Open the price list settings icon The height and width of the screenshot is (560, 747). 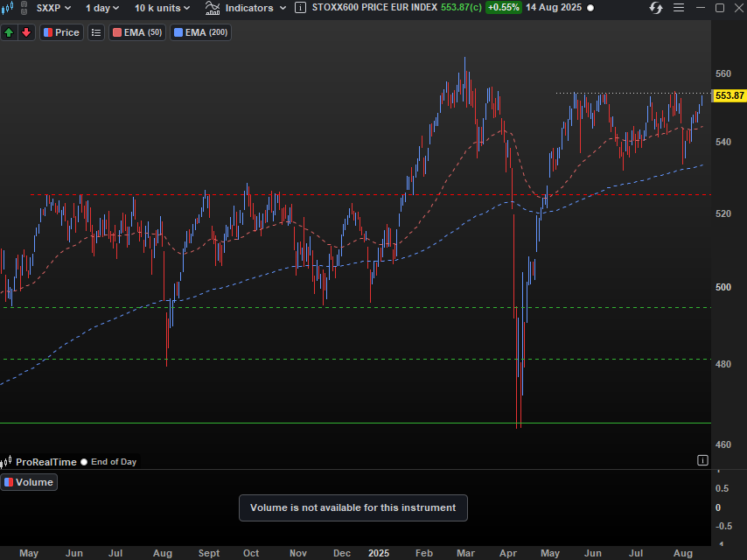tap(96, 32)
